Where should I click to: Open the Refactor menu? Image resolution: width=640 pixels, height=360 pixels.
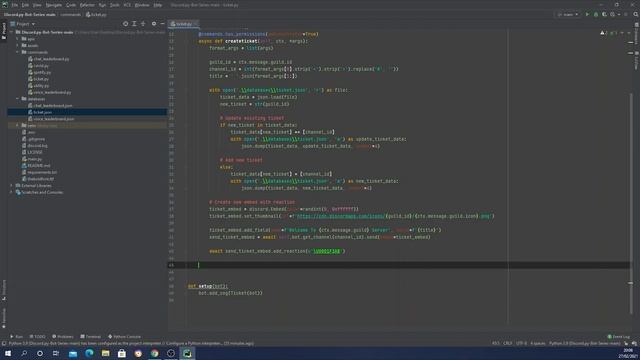point(87,5)
